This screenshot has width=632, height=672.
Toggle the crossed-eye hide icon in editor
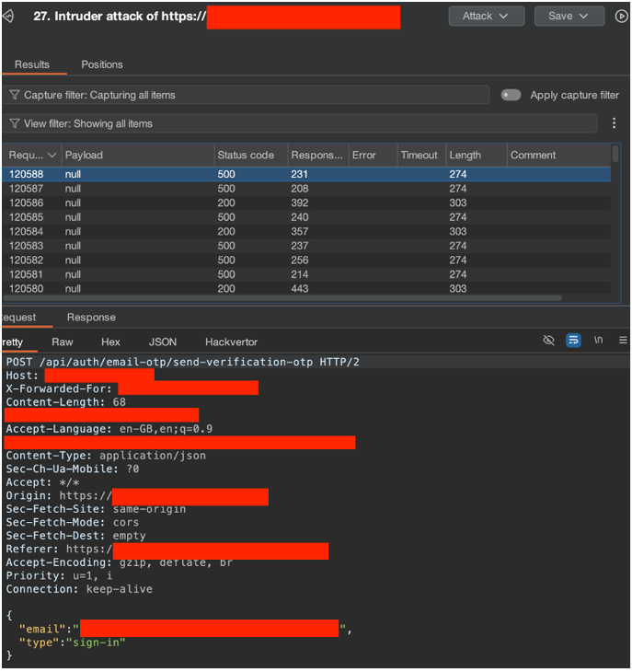[549, 341]
